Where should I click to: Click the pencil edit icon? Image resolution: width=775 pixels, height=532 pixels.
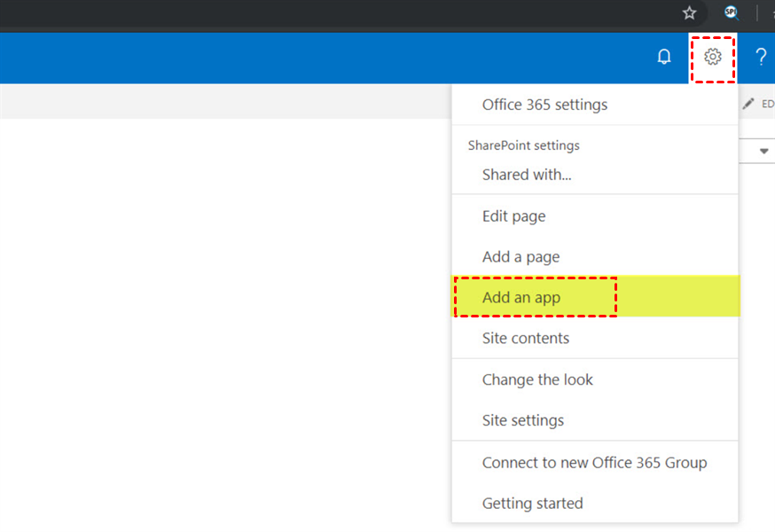pyautogui.click(x=749, y=104)
